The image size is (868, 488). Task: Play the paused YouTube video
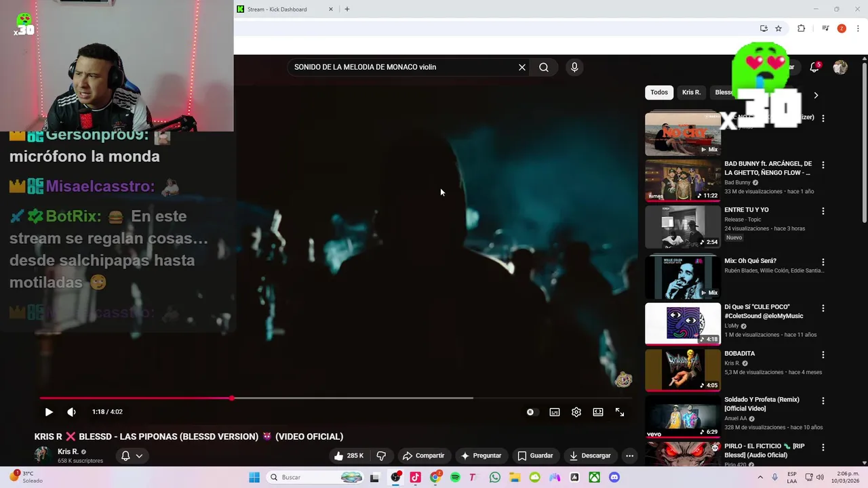pos(49,412)
